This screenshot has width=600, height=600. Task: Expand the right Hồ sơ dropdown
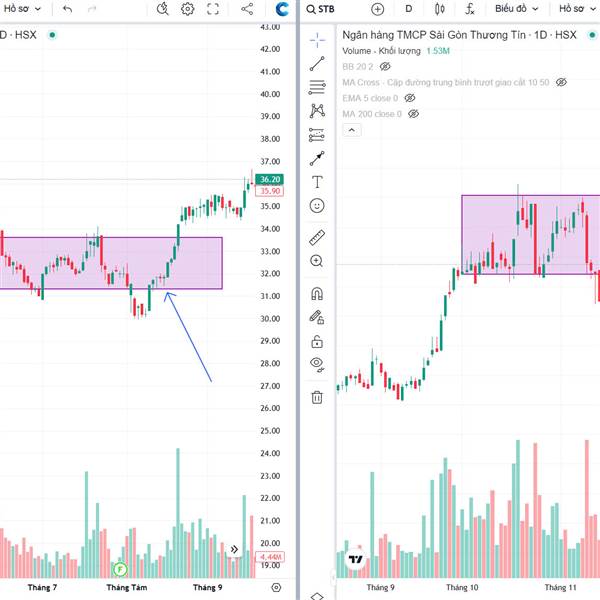576,8
